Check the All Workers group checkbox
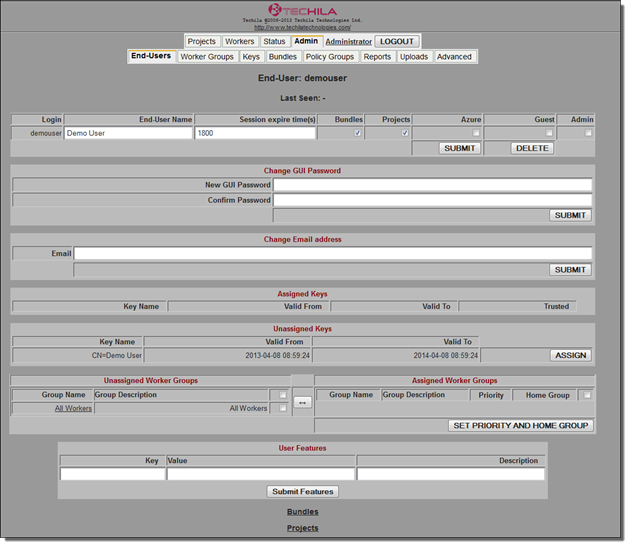 coord(283,408)
